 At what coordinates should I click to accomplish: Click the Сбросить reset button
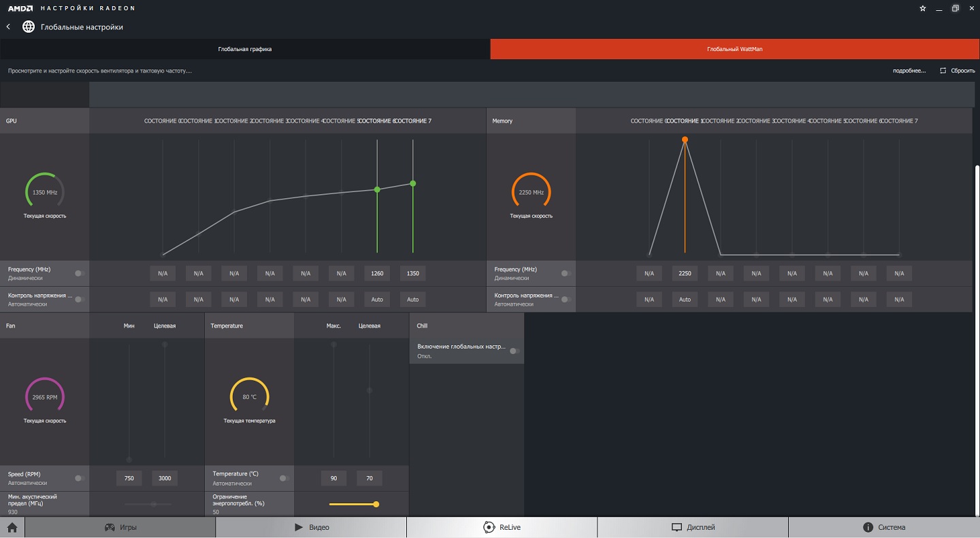click(x=958, y=71)
